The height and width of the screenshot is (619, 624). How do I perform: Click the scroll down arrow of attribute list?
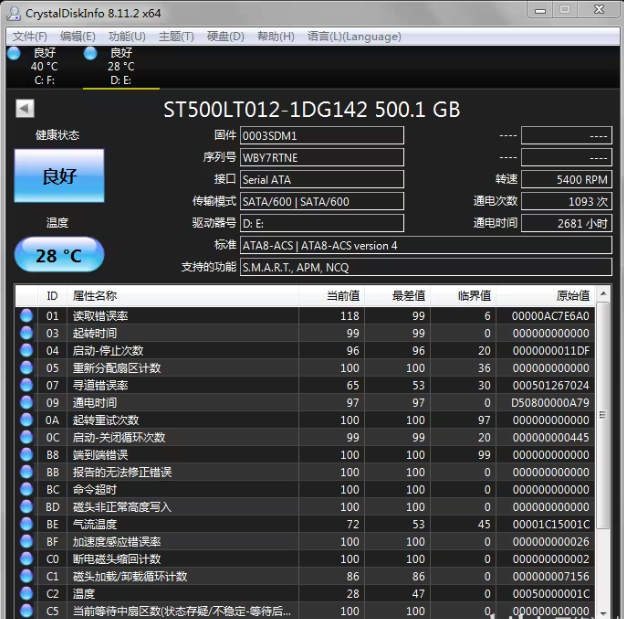[x=603, y=613]
